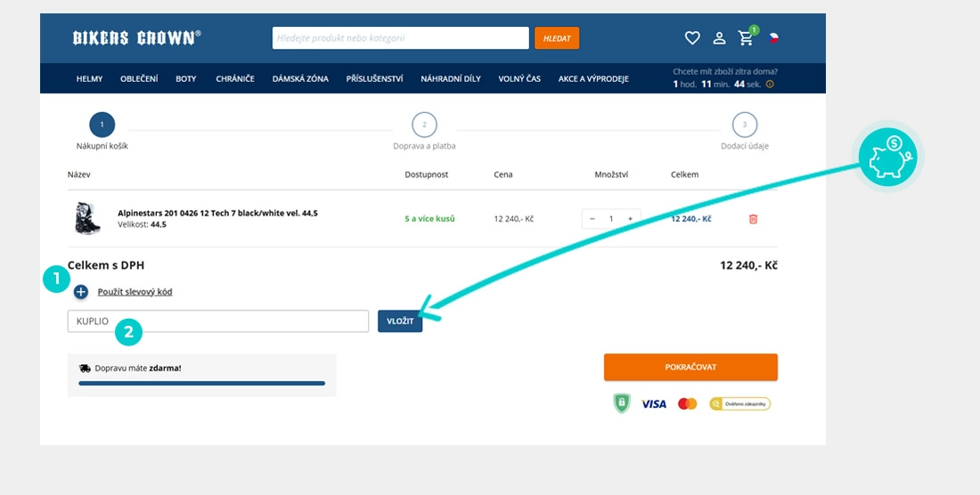Screen dimensions: 980x495
Task: Open the wishlist heart icon
Action: coord(692,38)
